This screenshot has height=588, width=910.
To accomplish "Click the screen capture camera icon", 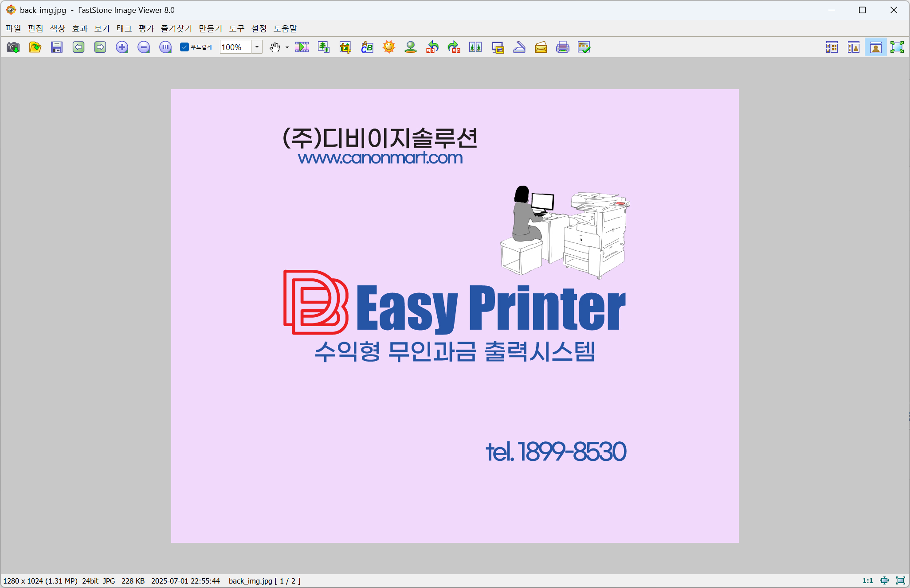I will coord(13,47).
